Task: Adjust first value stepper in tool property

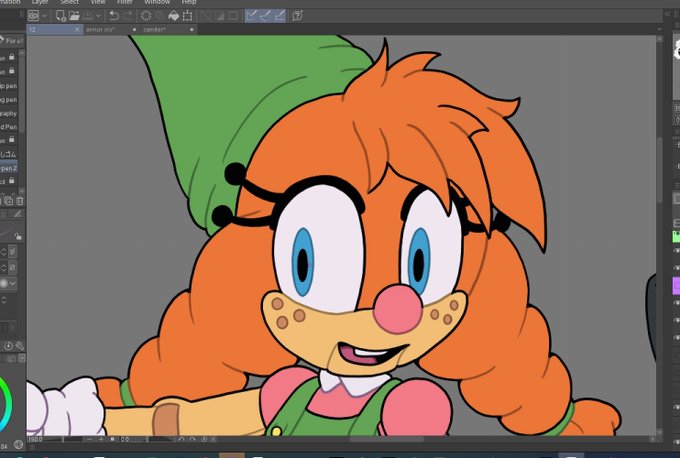Action: 3,251
